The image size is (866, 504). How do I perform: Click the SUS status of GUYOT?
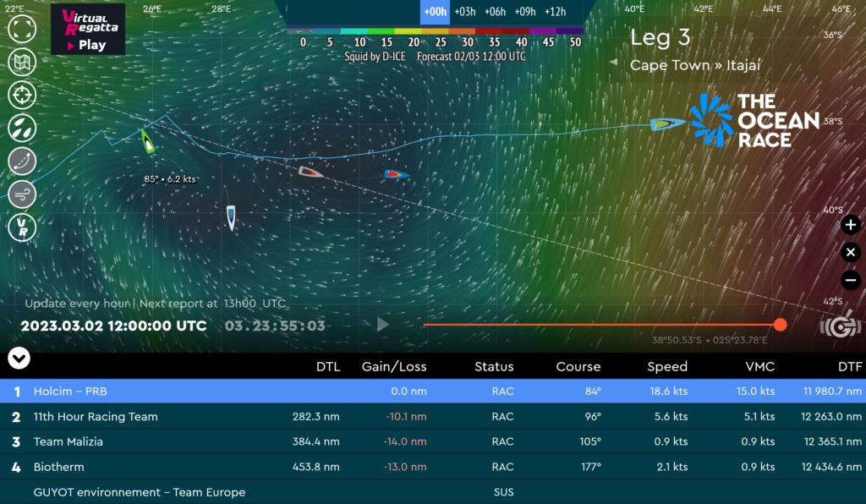click(504, 492)
